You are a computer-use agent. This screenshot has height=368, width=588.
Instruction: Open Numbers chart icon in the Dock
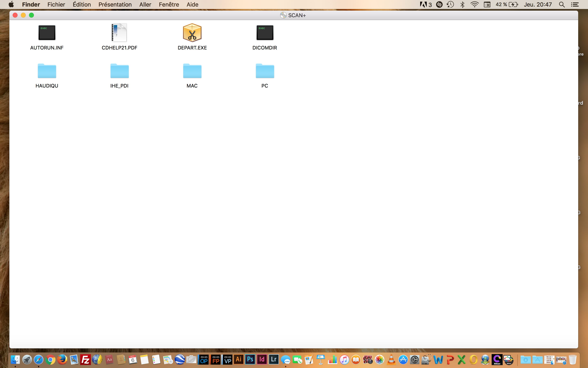click(x=332, y=359)
